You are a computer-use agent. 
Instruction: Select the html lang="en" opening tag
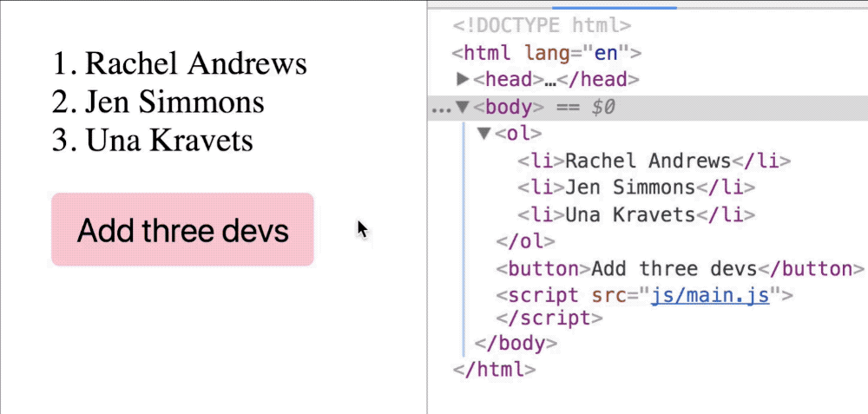[546, 53]
